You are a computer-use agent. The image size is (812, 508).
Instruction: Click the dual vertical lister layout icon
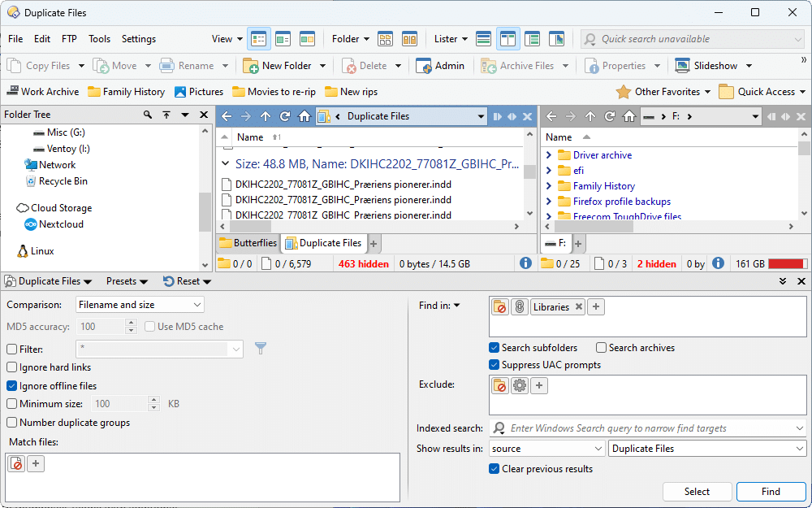[508, 38]
